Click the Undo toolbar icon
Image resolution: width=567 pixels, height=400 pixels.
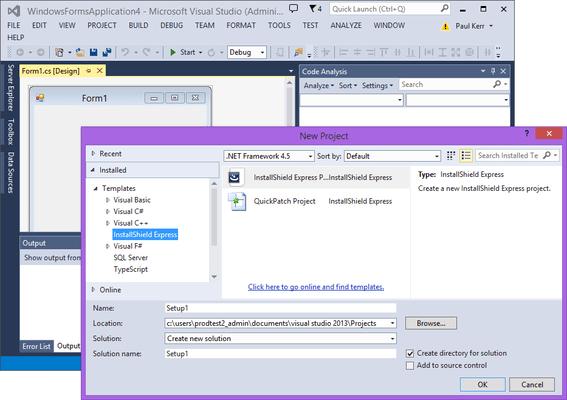click(125, 53)
